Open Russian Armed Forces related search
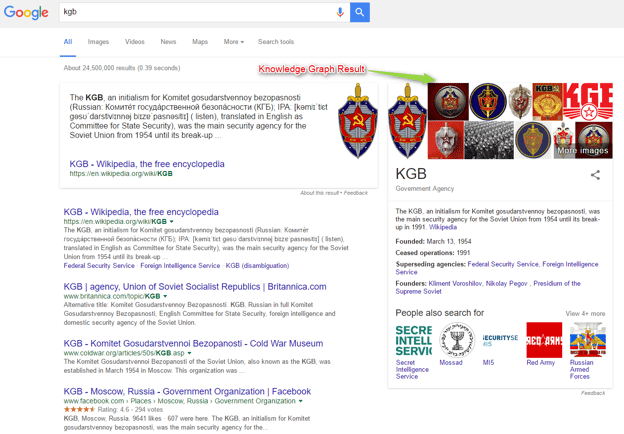This screenshot has width=624, height=434. (x=587, y=350)
